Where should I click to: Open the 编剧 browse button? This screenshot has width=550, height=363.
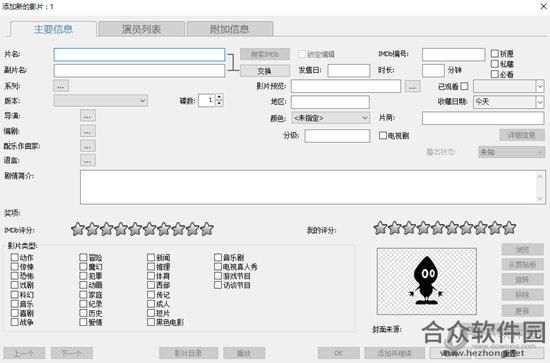coord(88,131)
